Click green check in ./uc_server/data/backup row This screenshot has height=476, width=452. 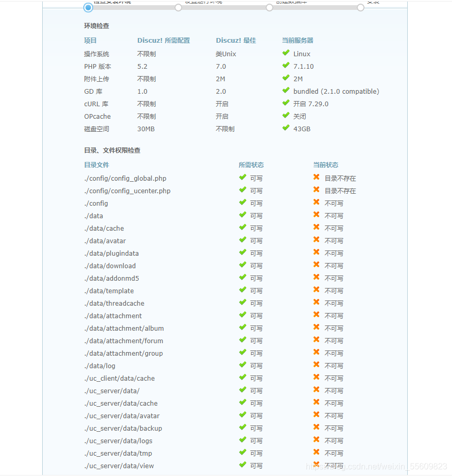[x=243, y=427]
